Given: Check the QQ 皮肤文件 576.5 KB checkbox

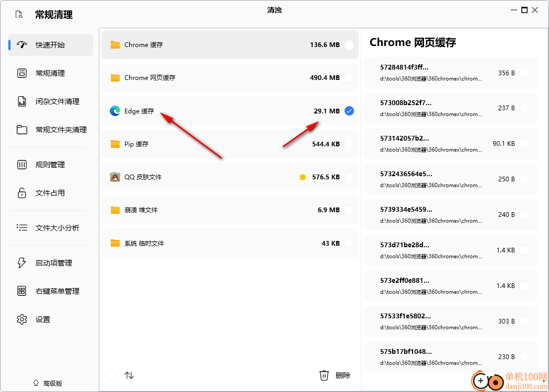Looking at the screenshot, I should click(349, 177).
